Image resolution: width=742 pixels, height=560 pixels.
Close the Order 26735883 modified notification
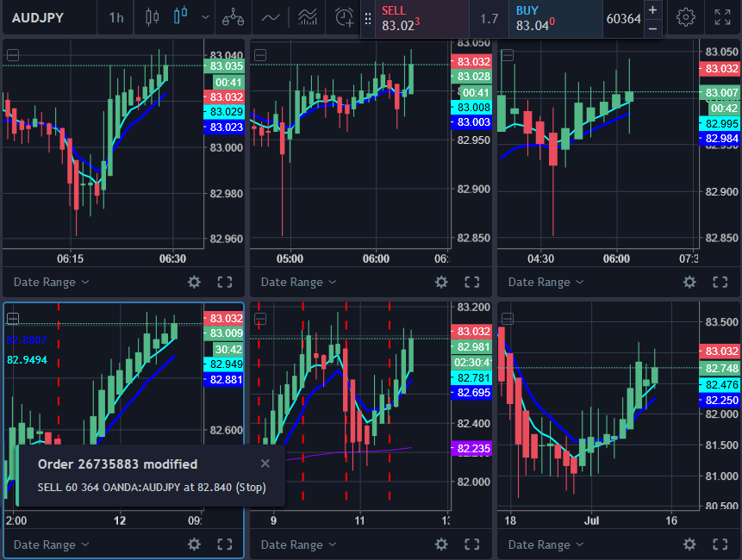[x=265, y=464]
